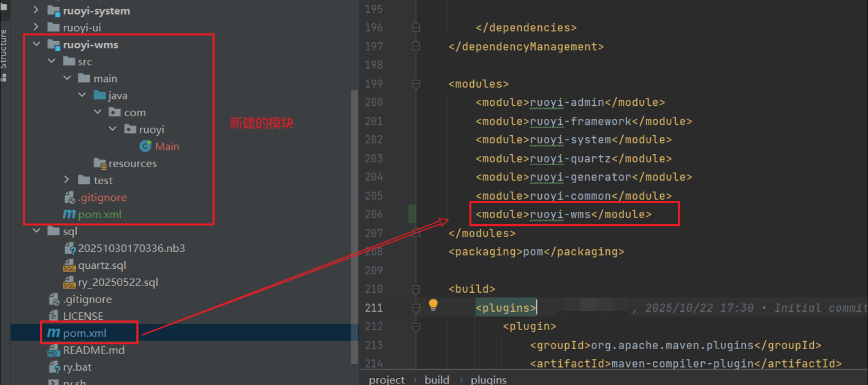This screenshot has height=385, width=868.
Task: Click the Maven icon of green pom.xml
Action: coord(69,214)
